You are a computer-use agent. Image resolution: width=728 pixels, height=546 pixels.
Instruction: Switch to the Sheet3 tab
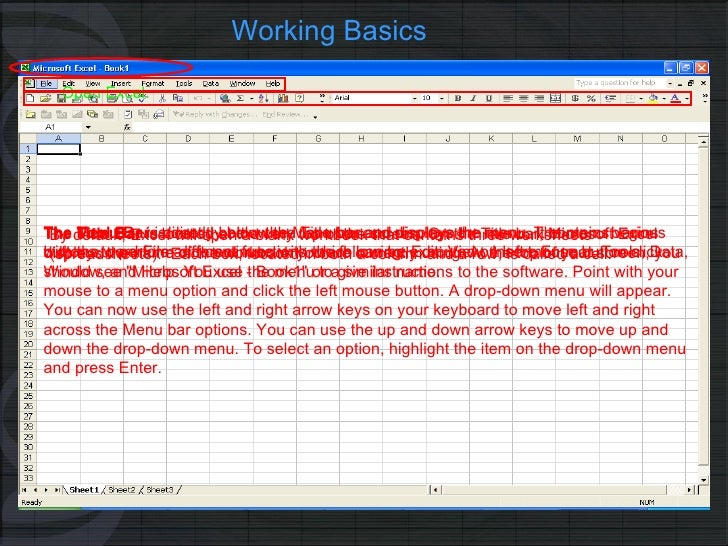point(160,490)
